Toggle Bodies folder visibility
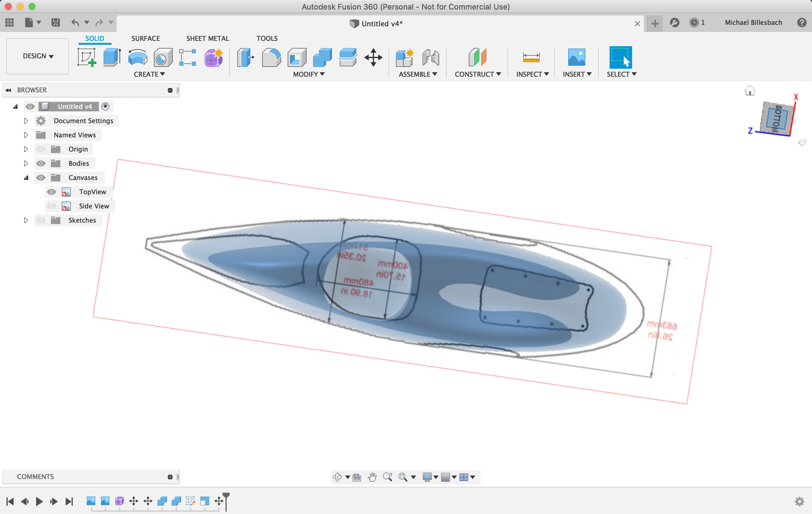The height and width of the screenshot is (514, 812). point(41,163)
